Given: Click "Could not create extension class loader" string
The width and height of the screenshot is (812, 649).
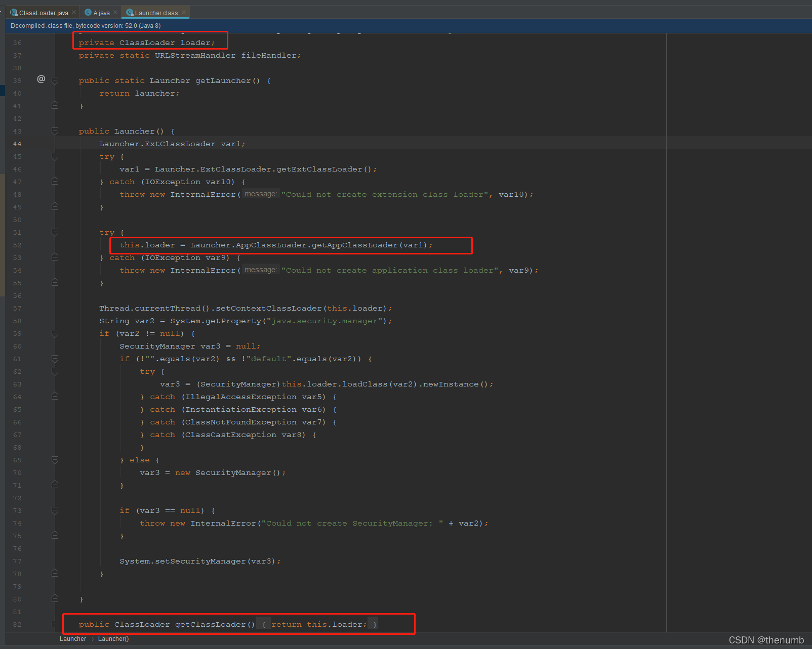Looking at the screenshot, I should pos(385,195).
